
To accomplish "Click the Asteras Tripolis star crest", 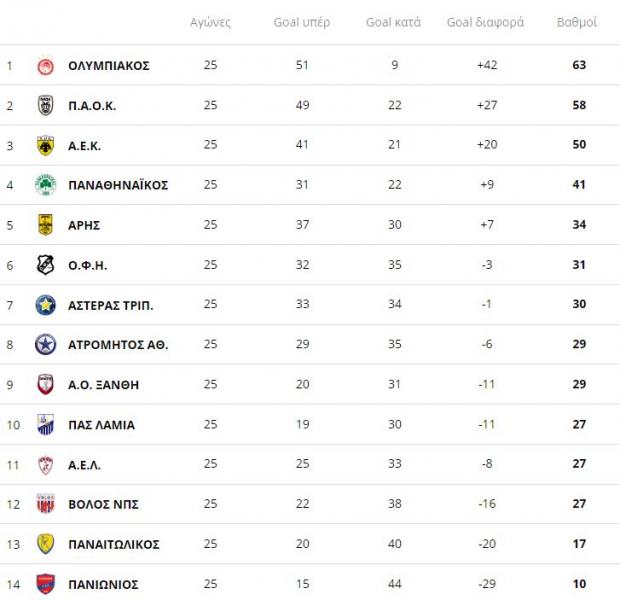I will point(44,305).
